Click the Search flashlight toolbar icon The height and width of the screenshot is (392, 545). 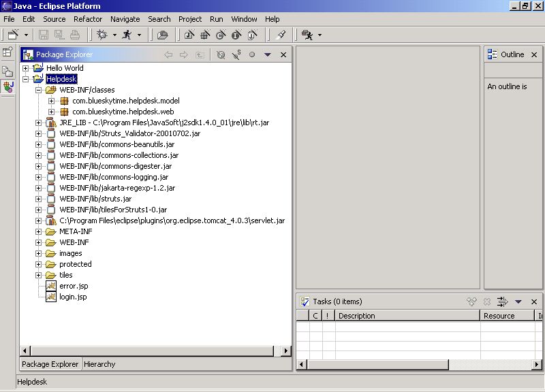tap(281, 35)
